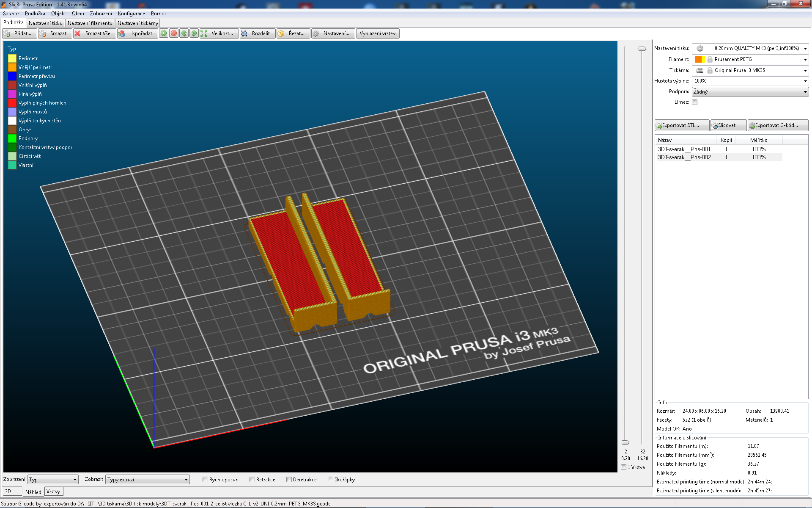Click the upper layer slider handle
The image size is (812, 508).
[642, 49]
